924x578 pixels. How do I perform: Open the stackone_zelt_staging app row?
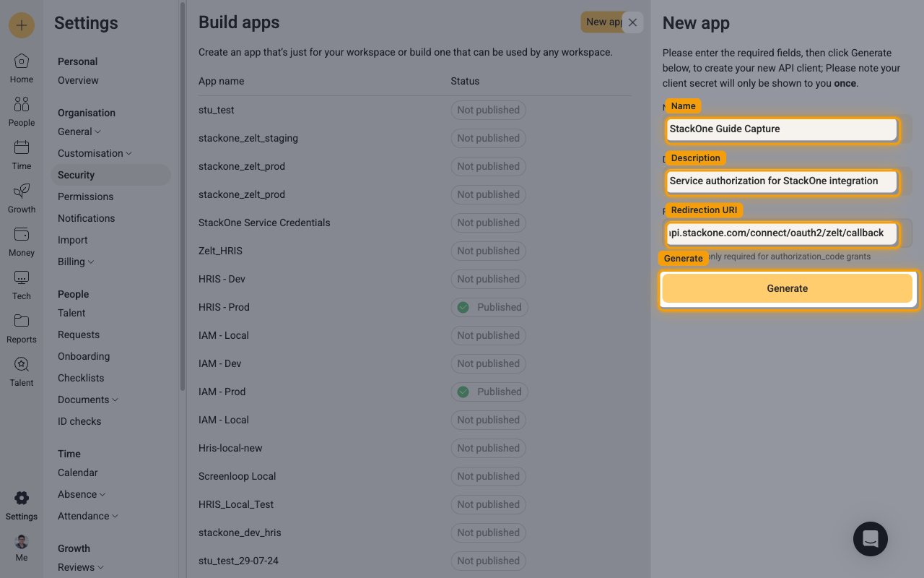coord(414,138)
